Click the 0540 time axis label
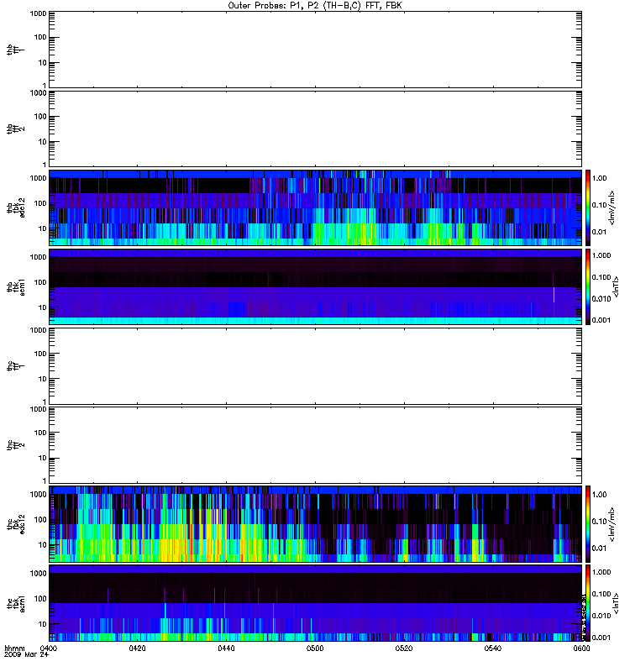Screen dimensions: 630x672 click(x=493, y=648)
